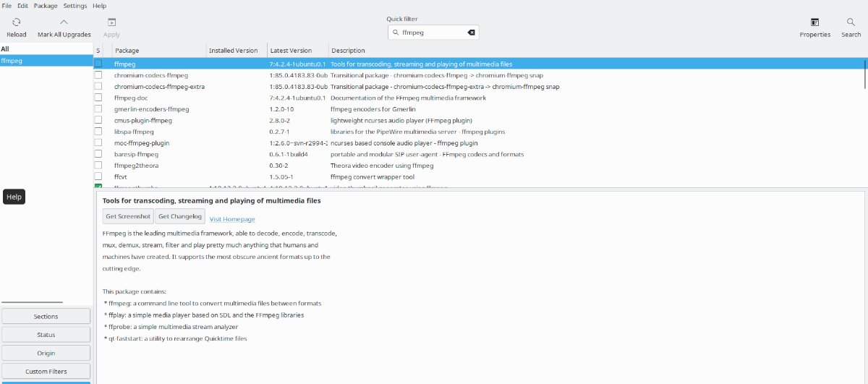Select ffmpeg in the left list
This screenshot has width=868, height=384.
[x=46, y=61]
